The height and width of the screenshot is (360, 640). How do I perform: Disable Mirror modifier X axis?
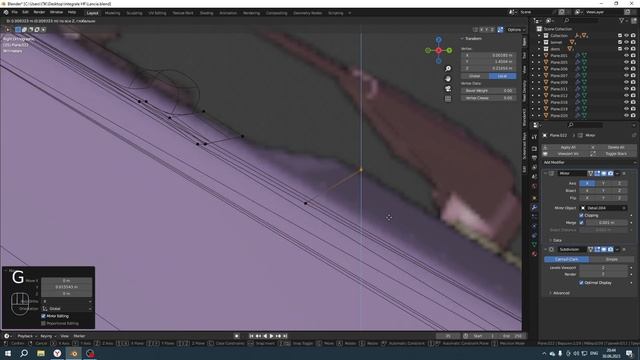click(x=587, y=183)
